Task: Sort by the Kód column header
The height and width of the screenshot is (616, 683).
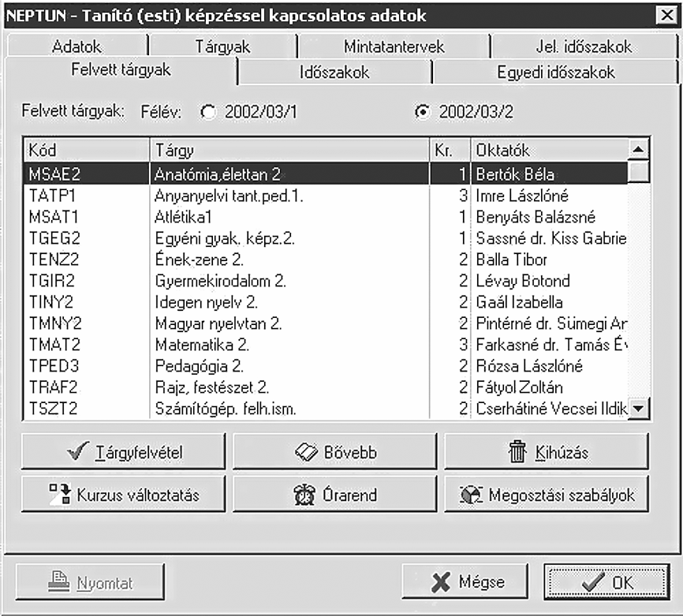Action: click(x=86, y=150)
